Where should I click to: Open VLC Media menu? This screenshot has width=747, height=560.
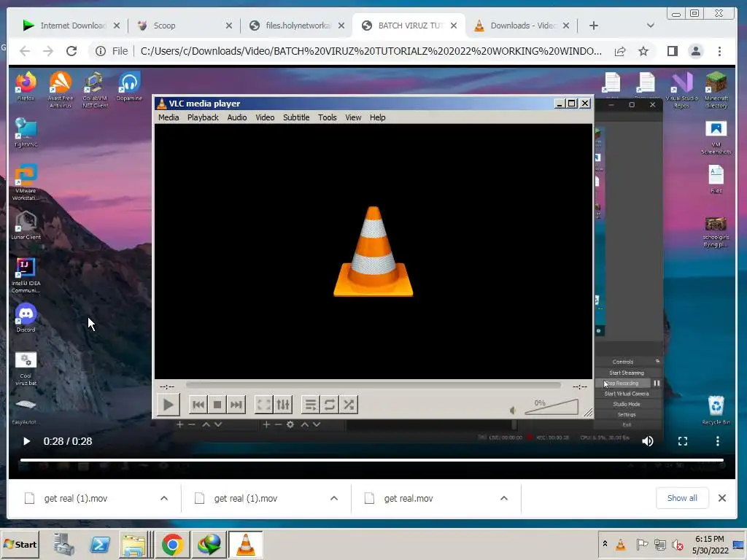[x=169, y=117]
